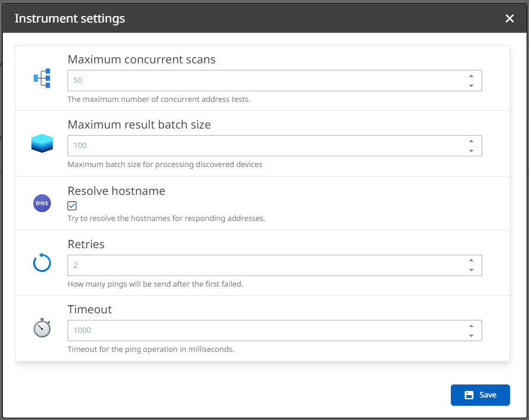The width and height of the screenshot is (529, 420).
Task: Decrease Timeout value with down arrow
Action: 471,336
